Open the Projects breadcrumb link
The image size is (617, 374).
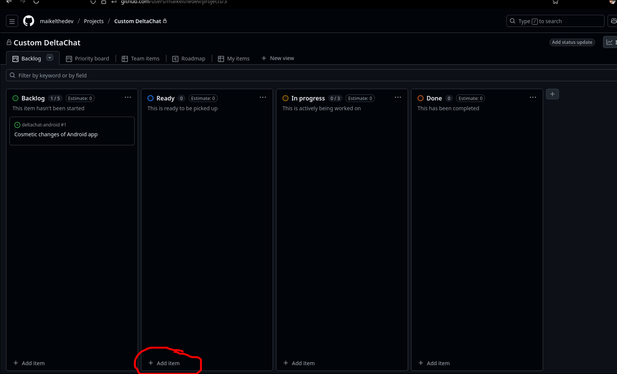tap(94, 21)
